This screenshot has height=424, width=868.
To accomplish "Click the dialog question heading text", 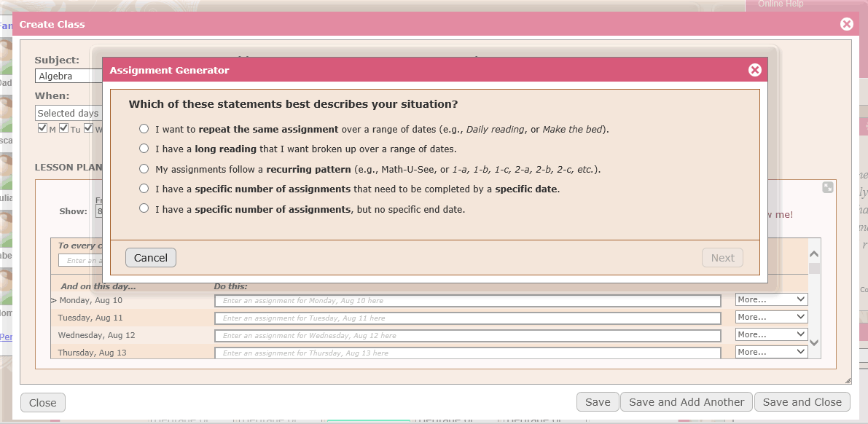I will pyautogui.click(x=294, y=104).
